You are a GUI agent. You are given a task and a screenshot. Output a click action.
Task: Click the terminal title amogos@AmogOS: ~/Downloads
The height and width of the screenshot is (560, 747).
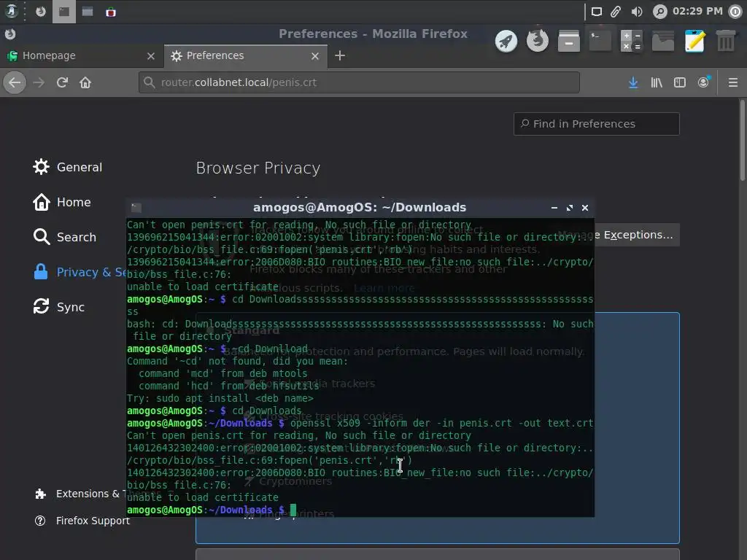[360, 208]
